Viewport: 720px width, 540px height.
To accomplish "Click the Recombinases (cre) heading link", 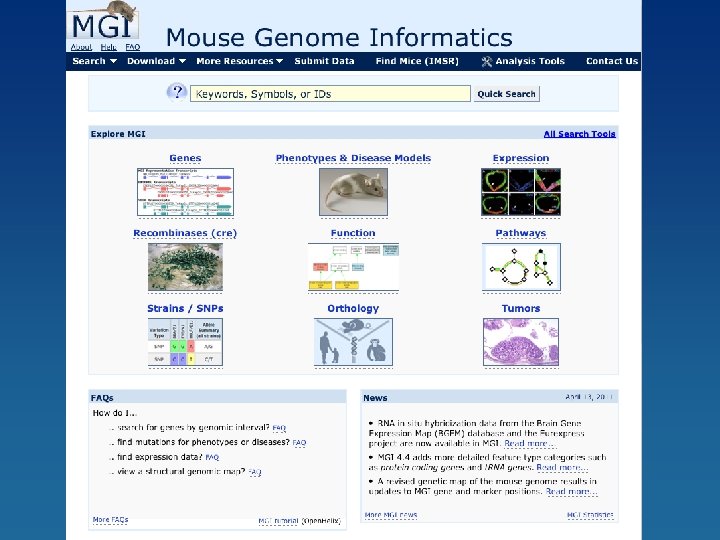I will pyautogui.click(x=185, y=233).
